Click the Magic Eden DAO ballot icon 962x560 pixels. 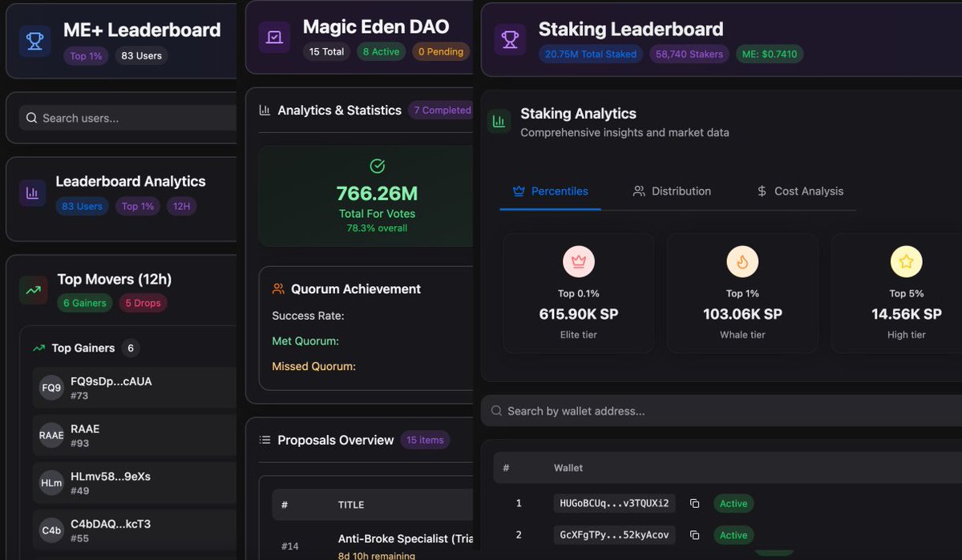275,38
